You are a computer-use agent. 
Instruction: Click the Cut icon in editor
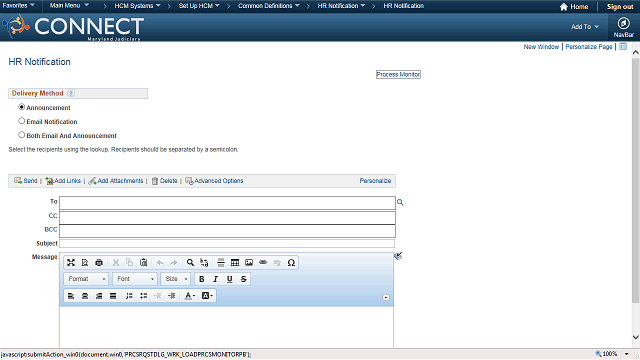[116, 262]
